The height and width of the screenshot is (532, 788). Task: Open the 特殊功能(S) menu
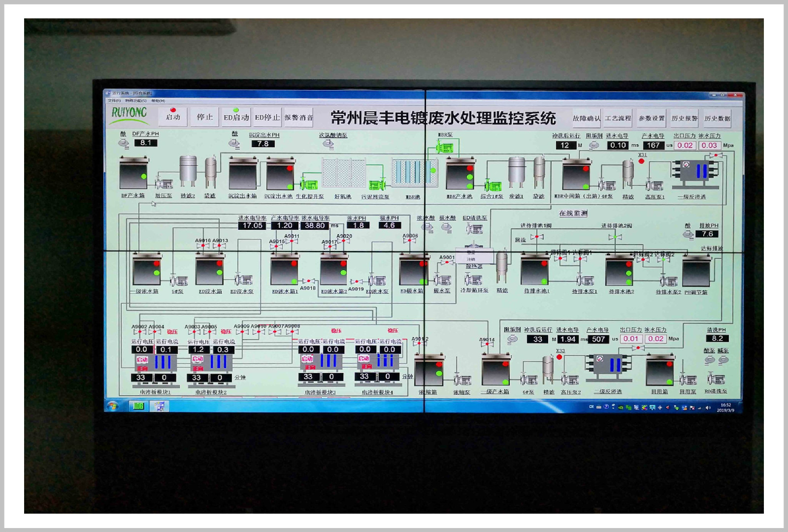pos(136,100)
